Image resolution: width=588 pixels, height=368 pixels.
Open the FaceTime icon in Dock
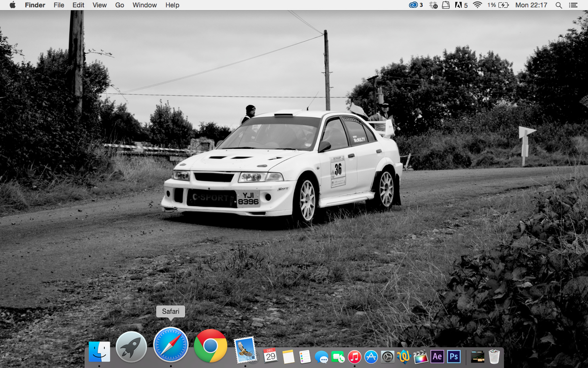click(x=338, y=357)
